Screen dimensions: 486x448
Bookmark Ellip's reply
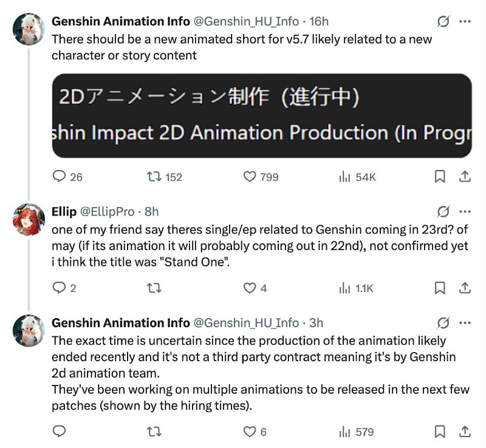pos(440,287)
